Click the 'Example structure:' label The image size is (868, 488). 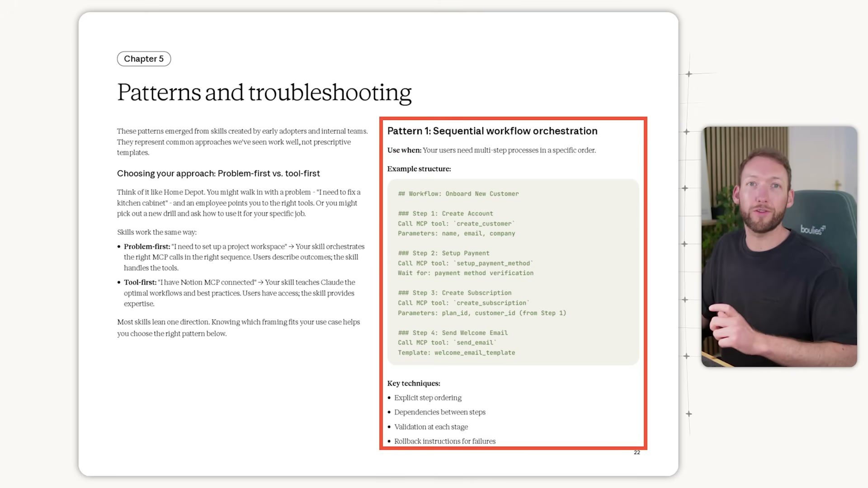419,169
